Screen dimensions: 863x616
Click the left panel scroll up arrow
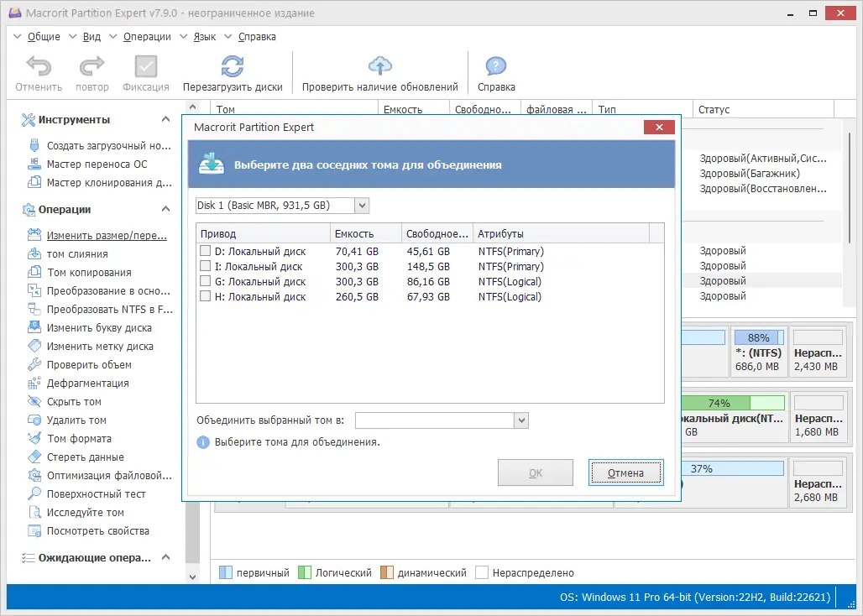(192, 107)
